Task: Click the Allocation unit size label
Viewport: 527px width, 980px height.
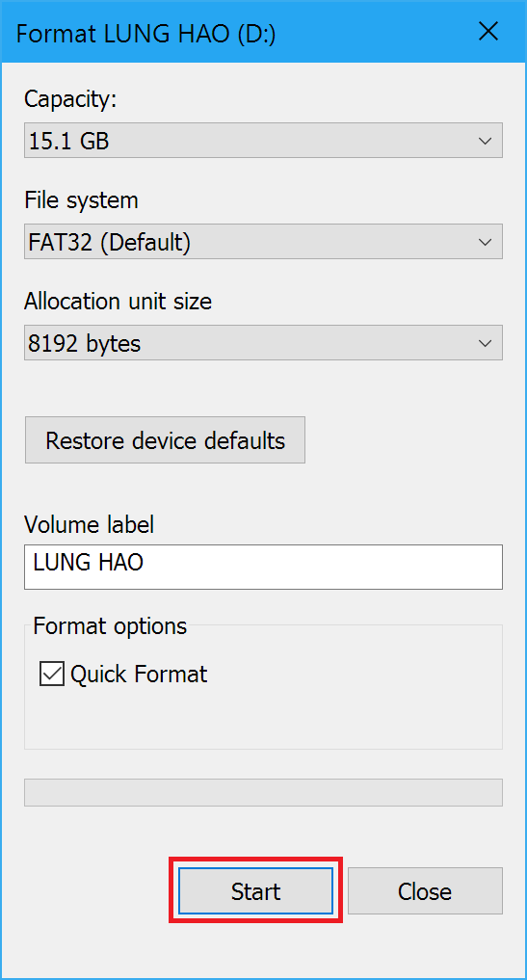Action: pyautogui.click(x=119, y=302)
